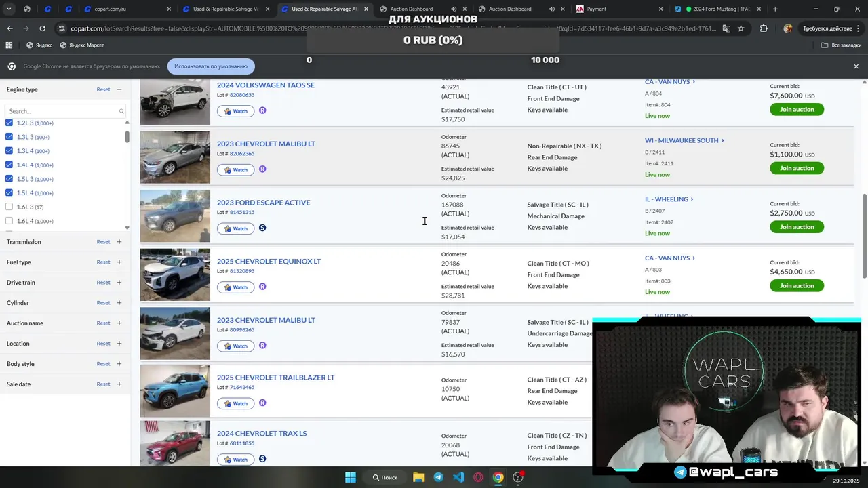Go back with browser back arrow
The height and width of the screenshot is (488, 868).
[9, 28]
